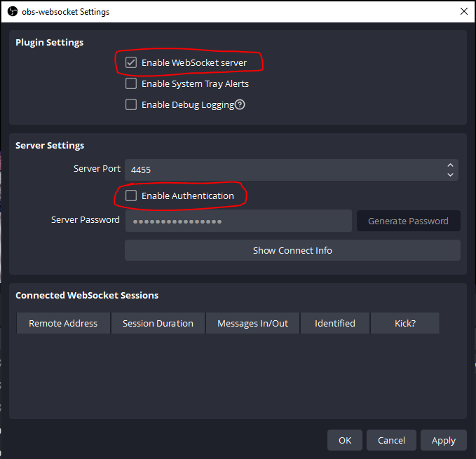The image size is (476, 459).
Task: Enable System Tray Alerts checkbox
Action: tap(131, 84)
